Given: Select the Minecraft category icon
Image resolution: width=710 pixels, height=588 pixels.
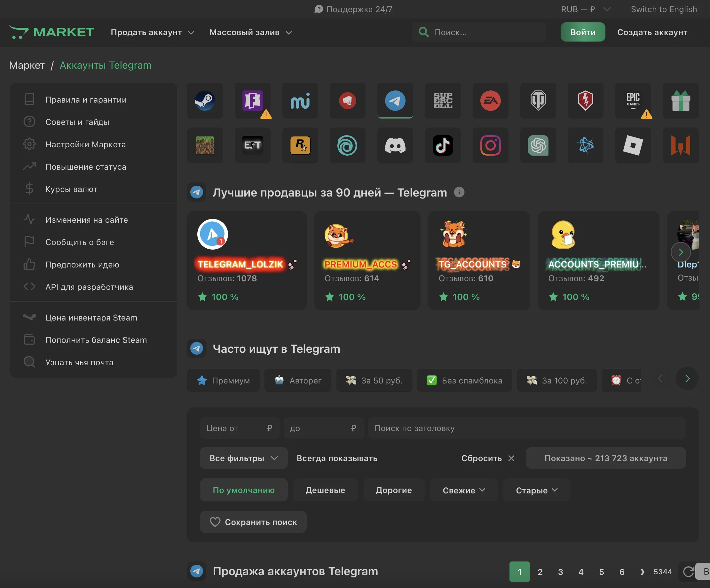Looking at the screenshot, I should [x=205, y=146].
